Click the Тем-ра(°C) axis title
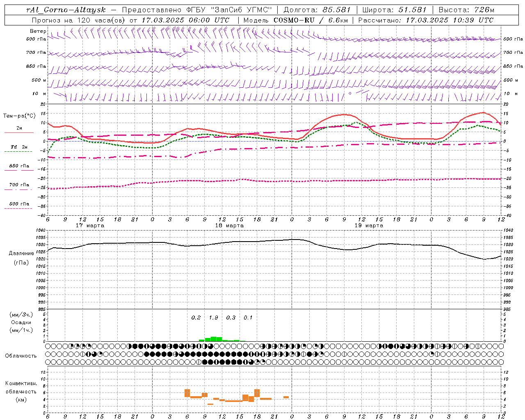Screen dimensions: 525x420 tap(19, 116)
